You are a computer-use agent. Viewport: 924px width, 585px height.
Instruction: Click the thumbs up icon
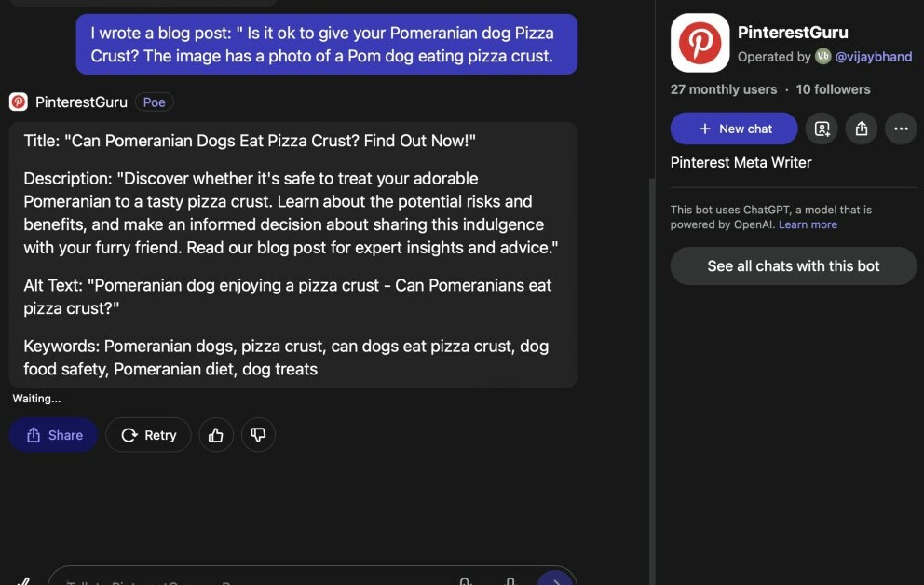click(x=216, y=435)
